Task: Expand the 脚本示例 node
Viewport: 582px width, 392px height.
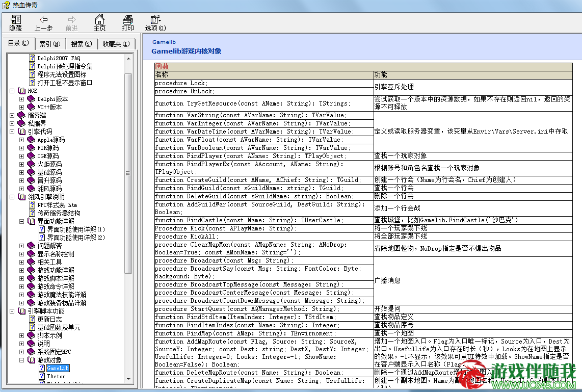Action: pyautogui.click(x=21, y=335)
